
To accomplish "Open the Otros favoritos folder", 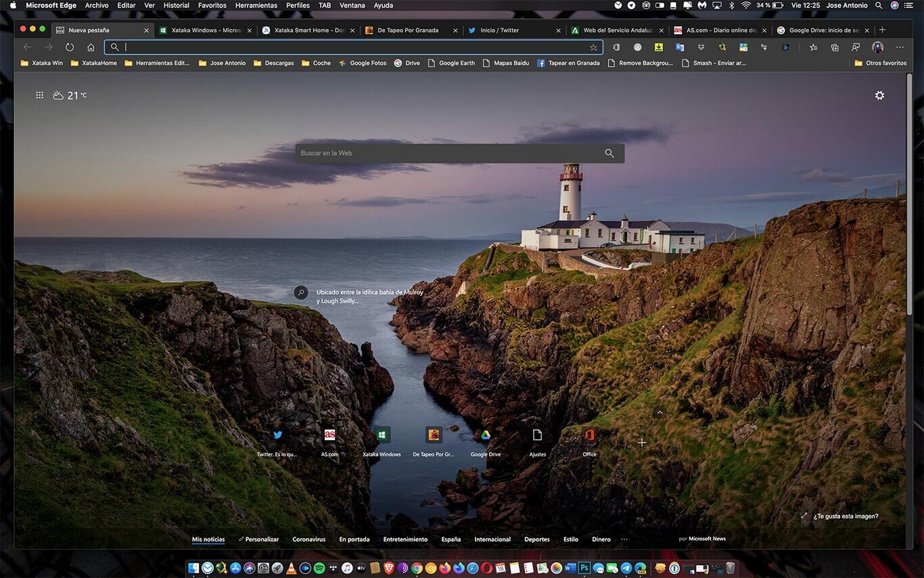I will pyautogui.click(x=880, y=63).
